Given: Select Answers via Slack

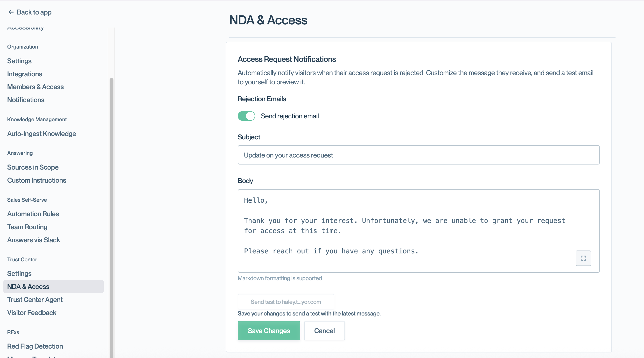Looking at the screenshot, I should [x=34, y=240].
